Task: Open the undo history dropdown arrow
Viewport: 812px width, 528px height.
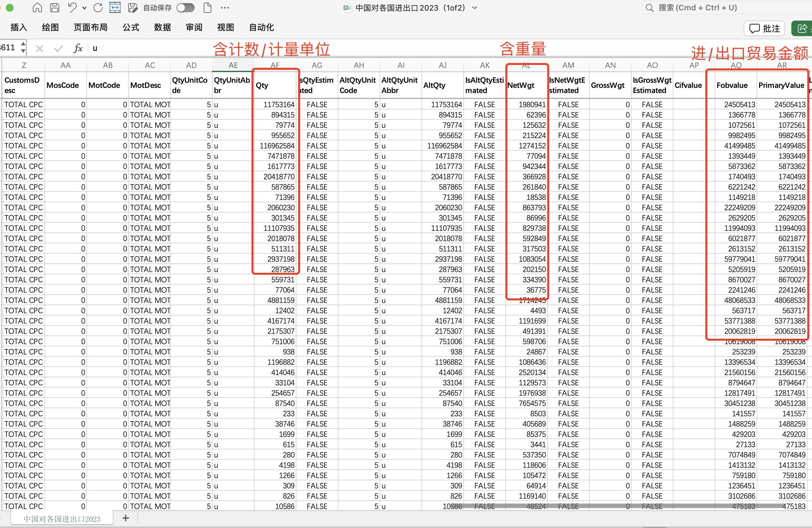Action: click(84, 7)
